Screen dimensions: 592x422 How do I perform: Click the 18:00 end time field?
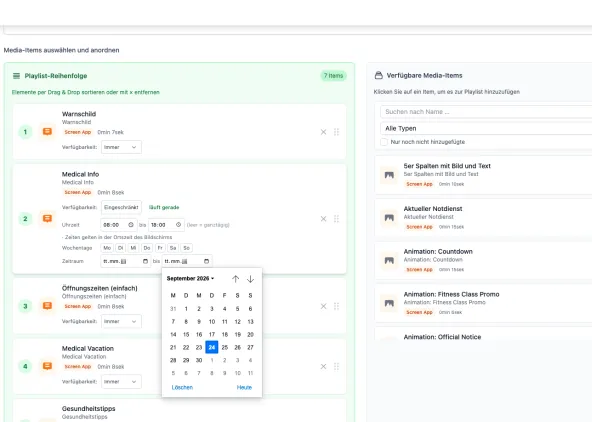pyautogui.click(x=166, y=225)
